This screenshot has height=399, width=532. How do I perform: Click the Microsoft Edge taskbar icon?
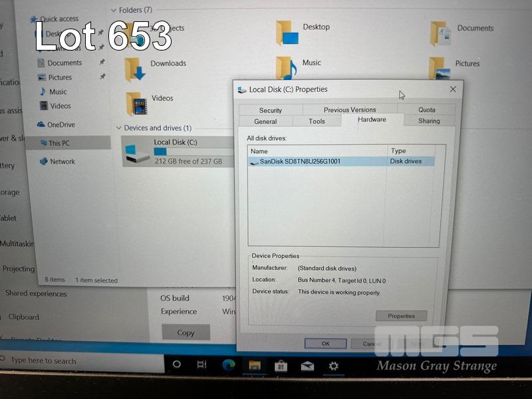coord(228,365)
